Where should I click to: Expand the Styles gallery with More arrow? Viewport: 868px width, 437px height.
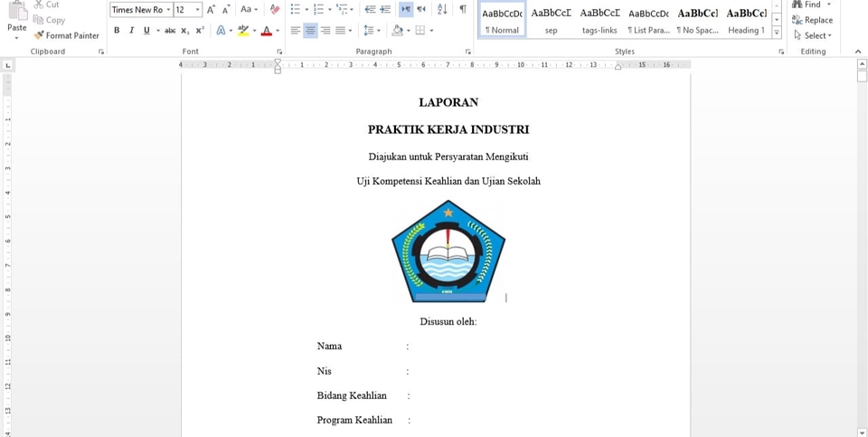click(x=777, y=33)
